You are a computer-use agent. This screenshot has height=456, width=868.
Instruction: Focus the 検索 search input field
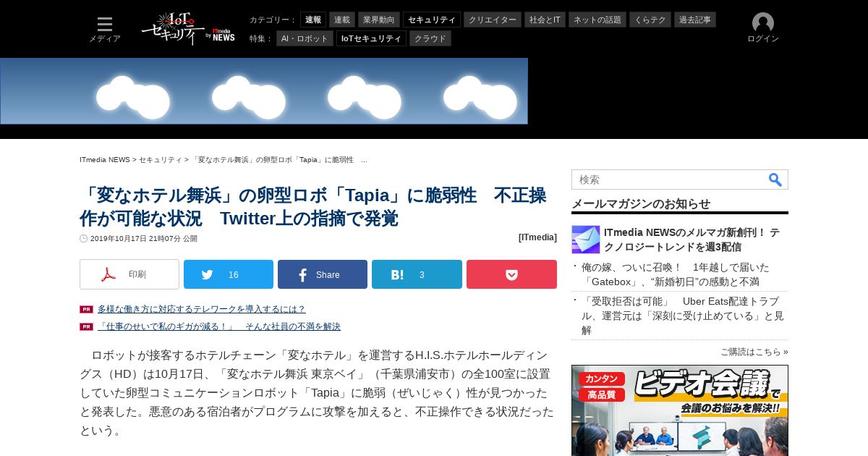[669, 180]
